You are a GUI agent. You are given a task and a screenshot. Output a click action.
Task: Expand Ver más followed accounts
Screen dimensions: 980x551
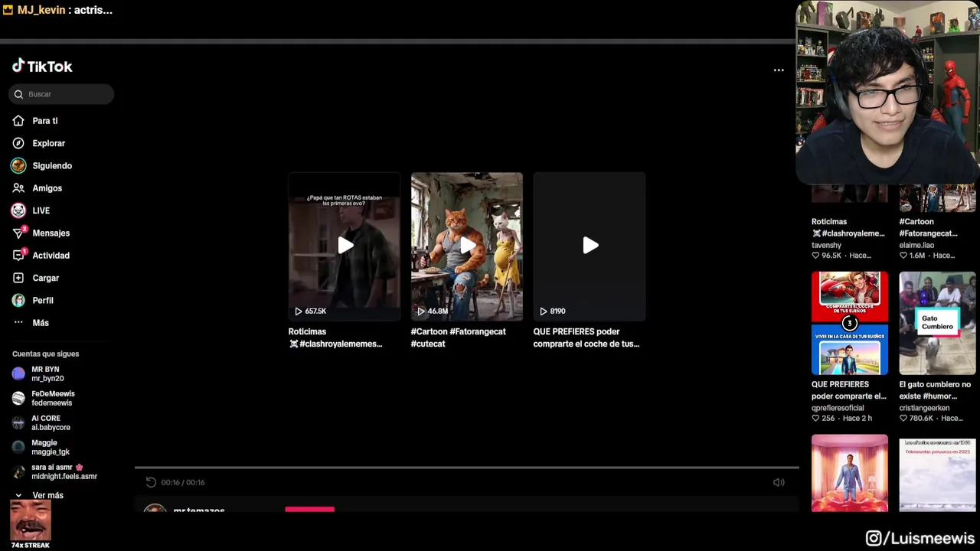(47, 495)
